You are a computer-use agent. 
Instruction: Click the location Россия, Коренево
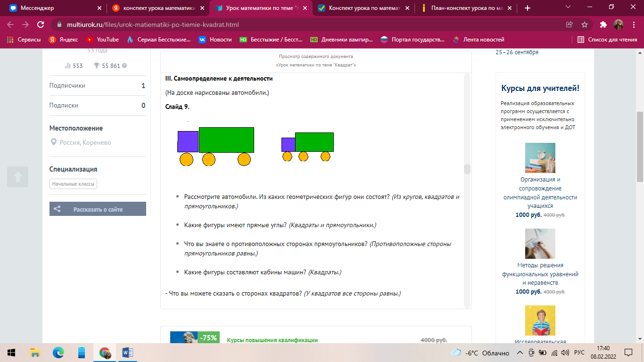[x=81, y=142]
